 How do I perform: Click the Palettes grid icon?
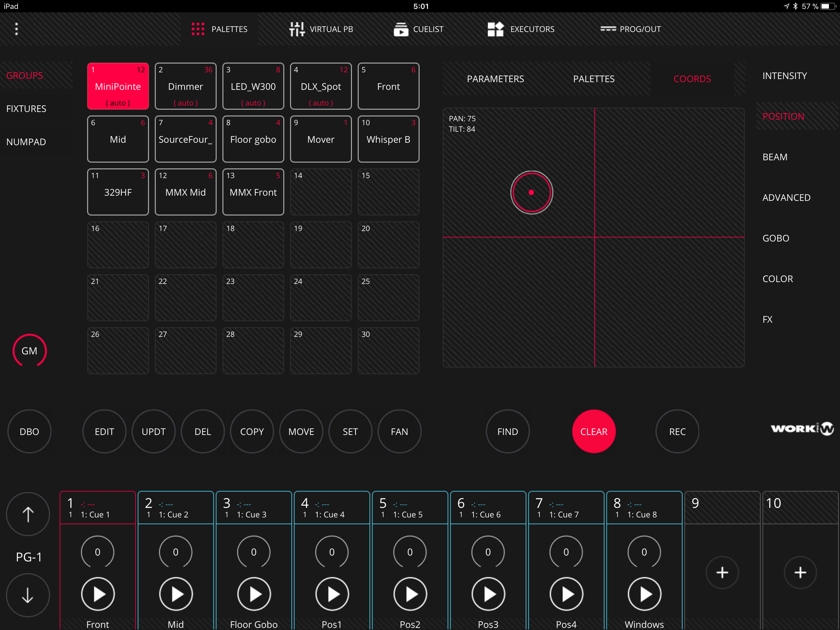pos(198,29)
